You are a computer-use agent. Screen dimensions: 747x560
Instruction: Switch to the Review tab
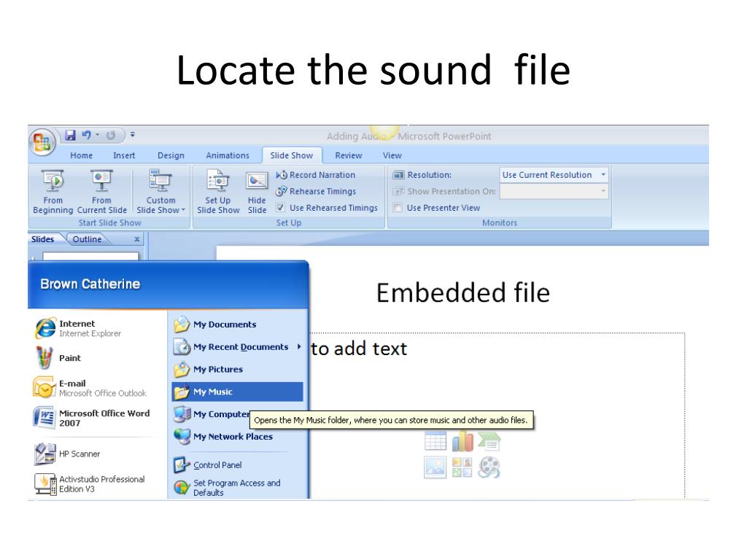(x=348, y=156)
